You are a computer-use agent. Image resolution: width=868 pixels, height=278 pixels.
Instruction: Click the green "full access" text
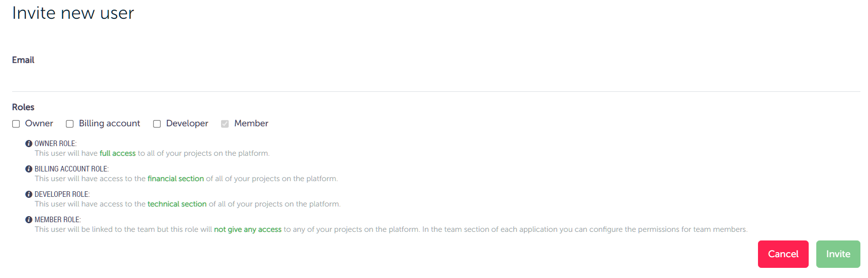[118, 153]
